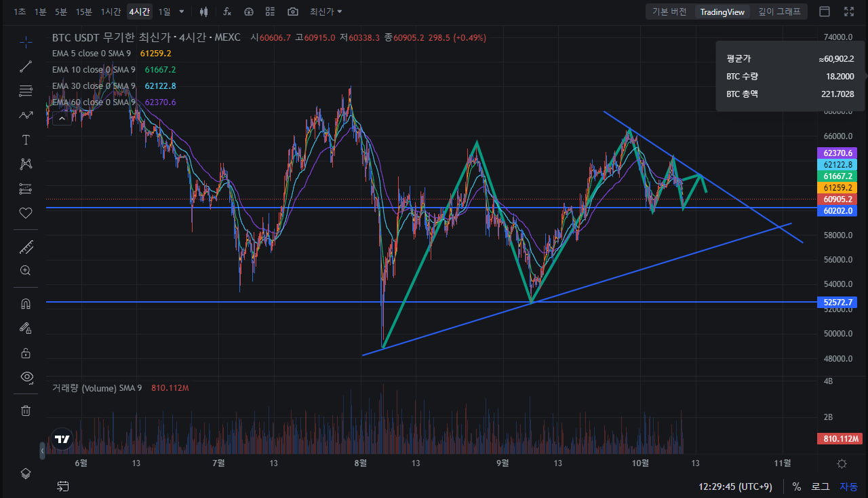The height and width of the screenshot is (498, 868).
Task: Click the purple 62370.6 price label
Action: [x=838, y=153]
